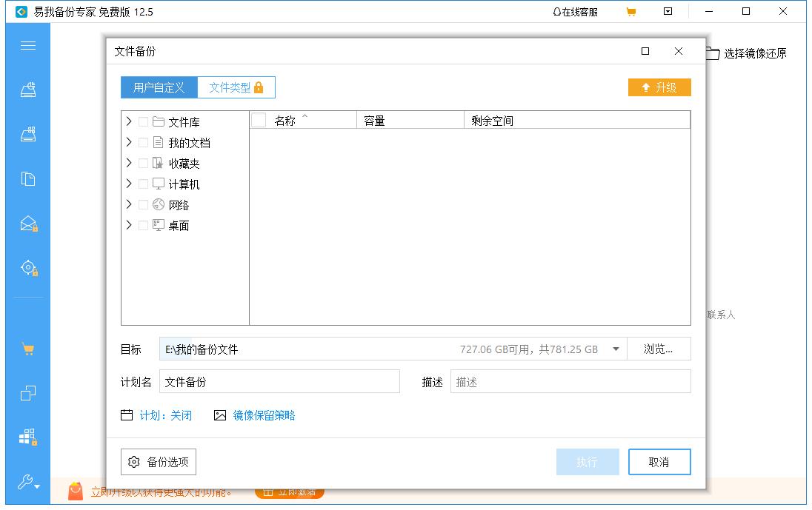Screen dimensions: 812x510
Task: Switch to 用户自定义 tab
Action: (159, 87)
